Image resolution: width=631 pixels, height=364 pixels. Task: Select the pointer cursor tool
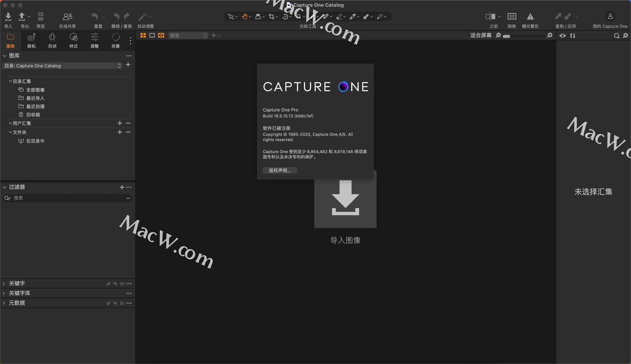(231, 16)
